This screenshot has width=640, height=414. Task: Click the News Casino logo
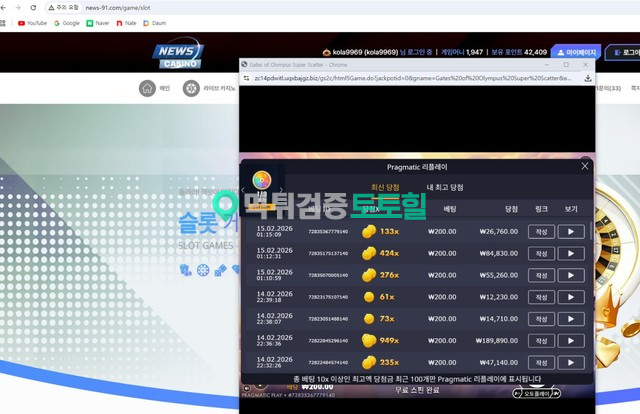tap(177, 54)
